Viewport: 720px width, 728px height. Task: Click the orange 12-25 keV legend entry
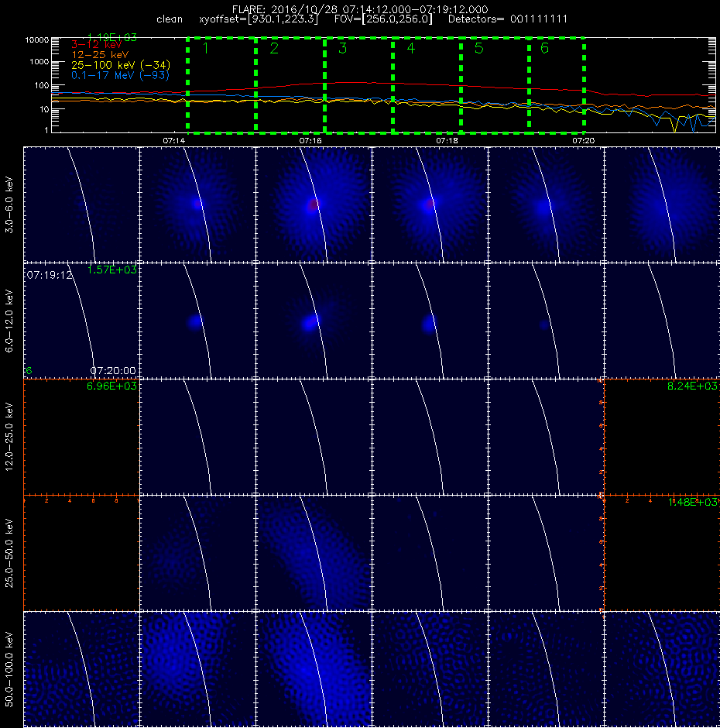point(100,55)
